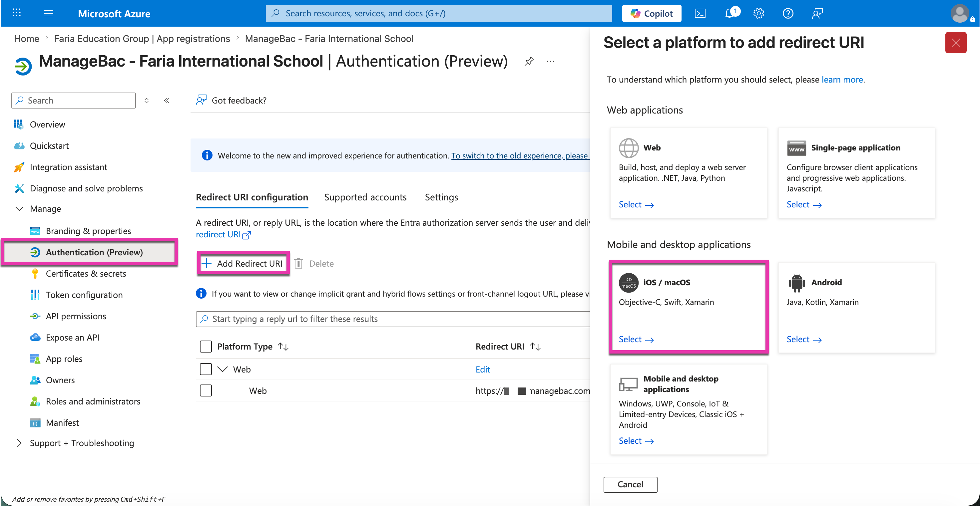Screen dimensions: 980x506
Task: Click Select under the Web card
Action: pyautogui.click(x=636, y=204)
